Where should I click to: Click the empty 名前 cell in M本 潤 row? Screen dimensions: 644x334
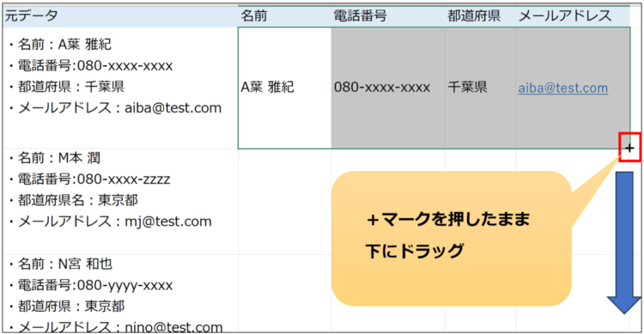click(284, 201)
